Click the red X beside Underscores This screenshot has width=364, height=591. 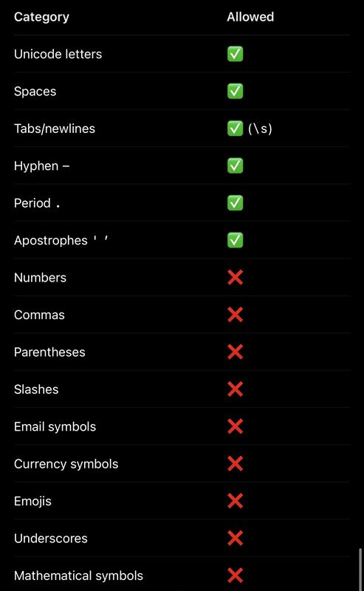click(x=235, y=539)
